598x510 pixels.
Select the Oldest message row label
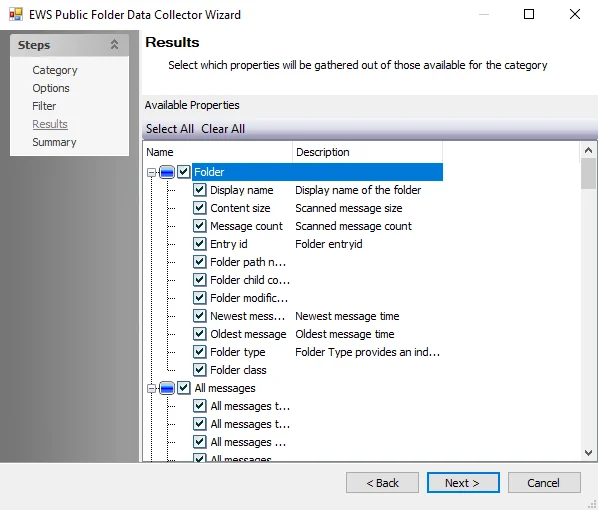[x=248, y=334]
